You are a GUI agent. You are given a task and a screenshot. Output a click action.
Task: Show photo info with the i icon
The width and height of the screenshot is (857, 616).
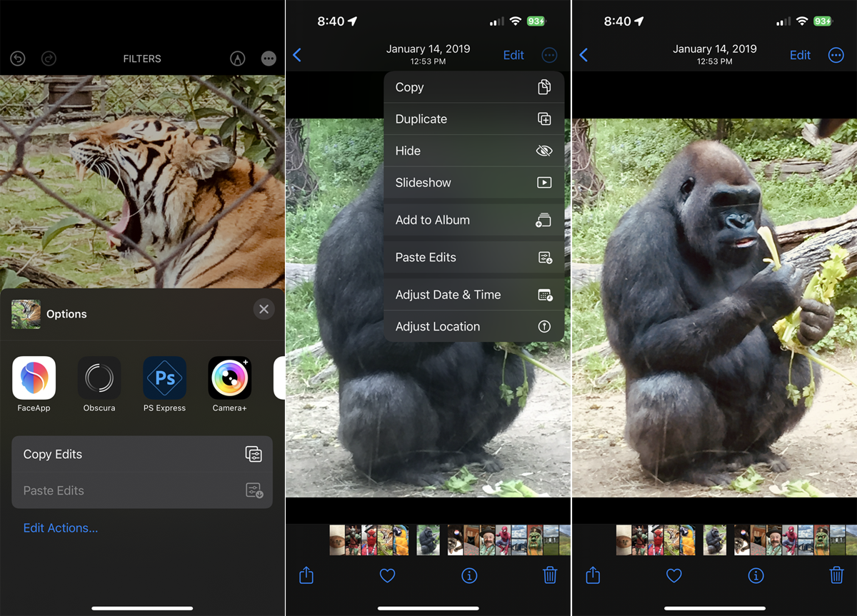coord(756,575)
